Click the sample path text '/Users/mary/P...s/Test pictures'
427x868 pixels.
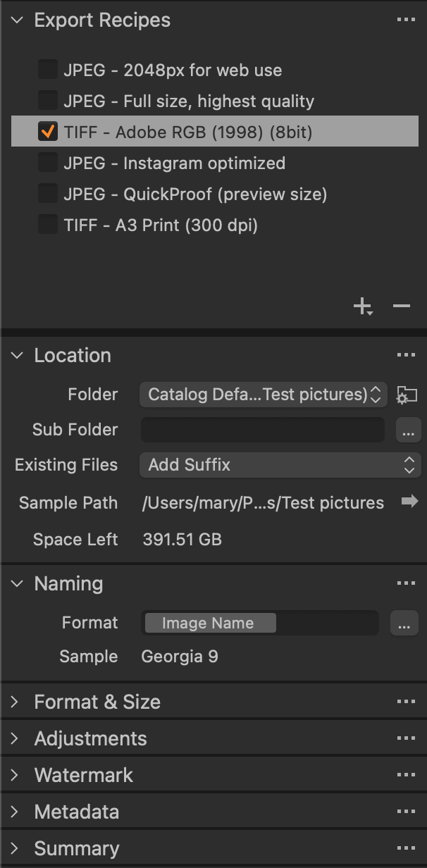[263, 503]
